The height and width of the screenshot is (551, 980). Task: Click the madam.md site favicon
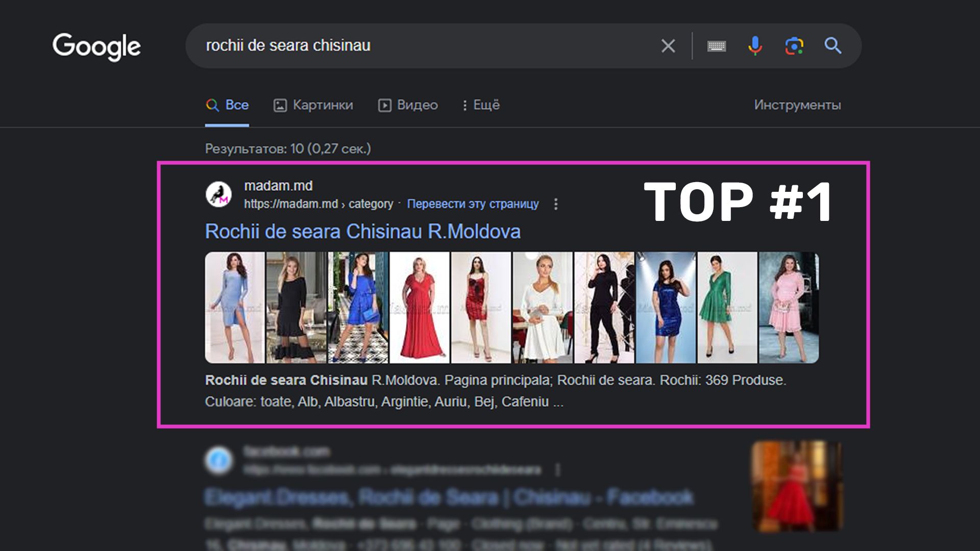(x=218, y=194)
